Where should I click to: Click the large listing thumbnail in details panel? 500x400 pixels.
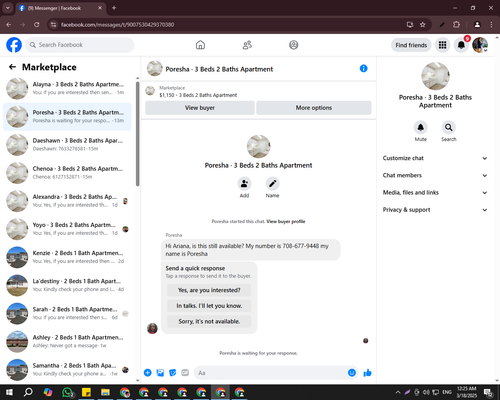pyautogui.click(x=435, y=76)
